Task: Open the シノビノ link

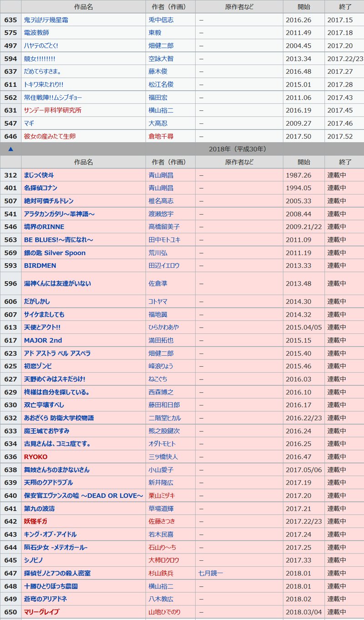Action: tap(34, 560)
